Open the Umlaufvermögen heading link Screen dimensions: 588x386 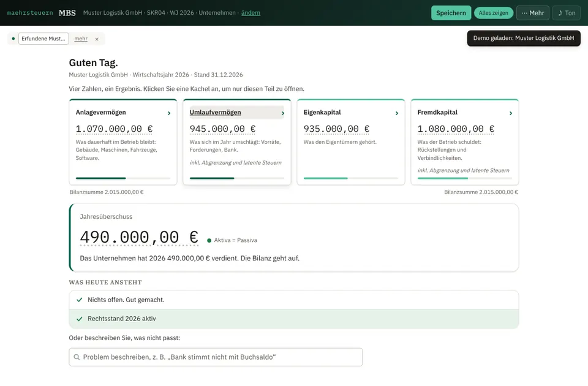click(x=215, y=112)
